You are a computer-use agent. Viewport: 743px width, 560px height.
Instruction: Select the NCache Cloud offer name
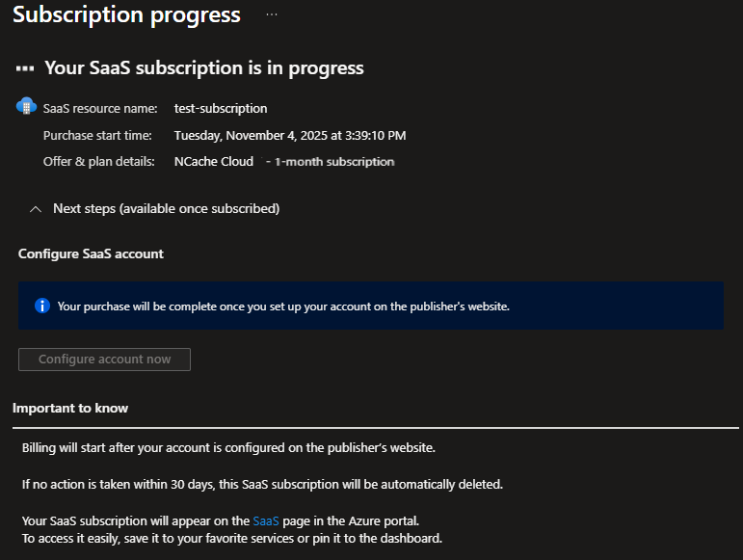[214, 162]
